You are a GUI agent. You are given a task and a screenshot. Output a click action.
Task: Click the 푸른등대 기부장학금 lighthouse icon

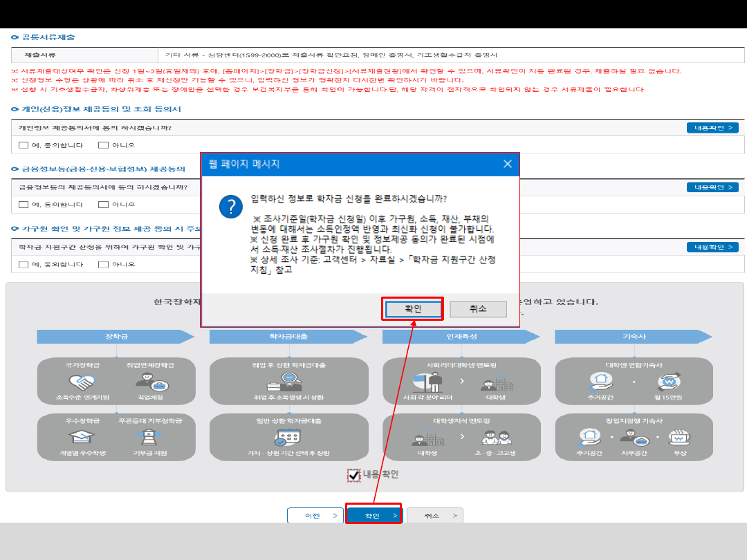coord(150,438)
